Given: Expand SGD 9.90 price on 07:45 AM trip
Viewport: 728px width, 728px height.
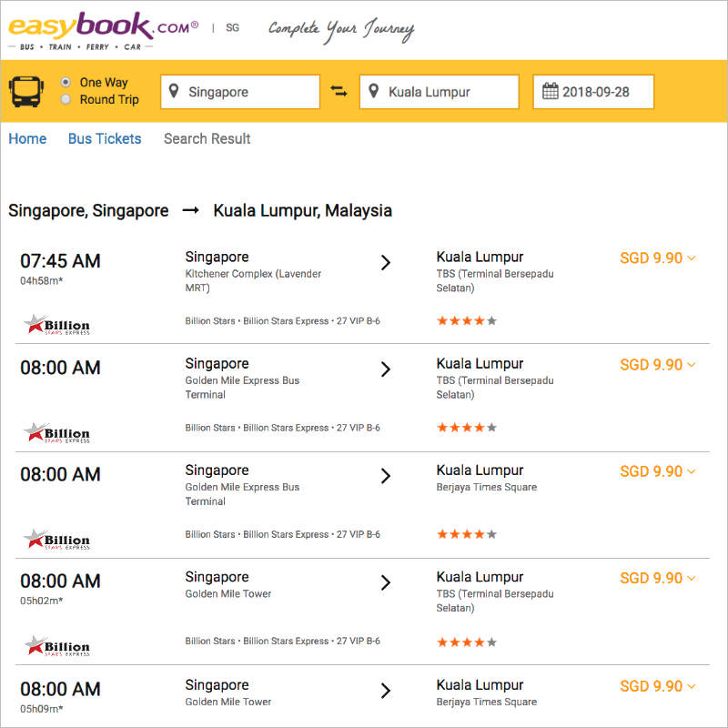Looking at the screenshot, I should pos(657,258).
